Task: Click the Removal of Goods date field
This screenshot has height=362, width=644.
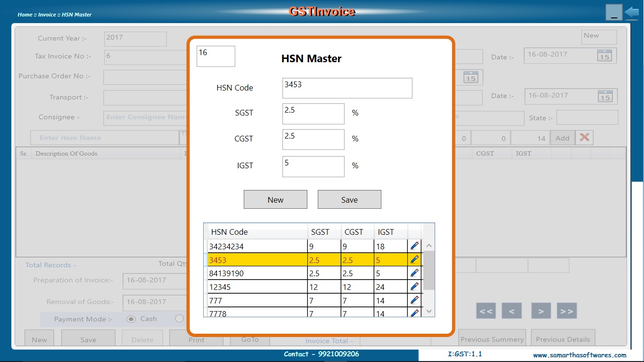Action: 156,303
